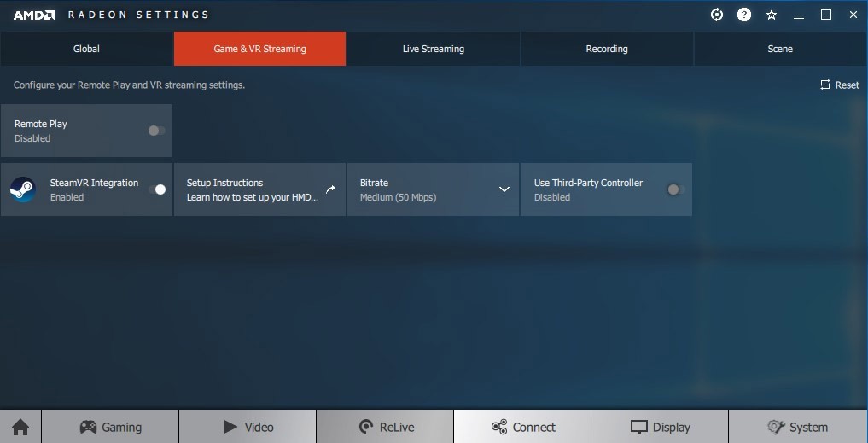Click the Setup Instructions share arrow icon
The height and width of the screenshot is (443, 868).
(x=331, y=189)
